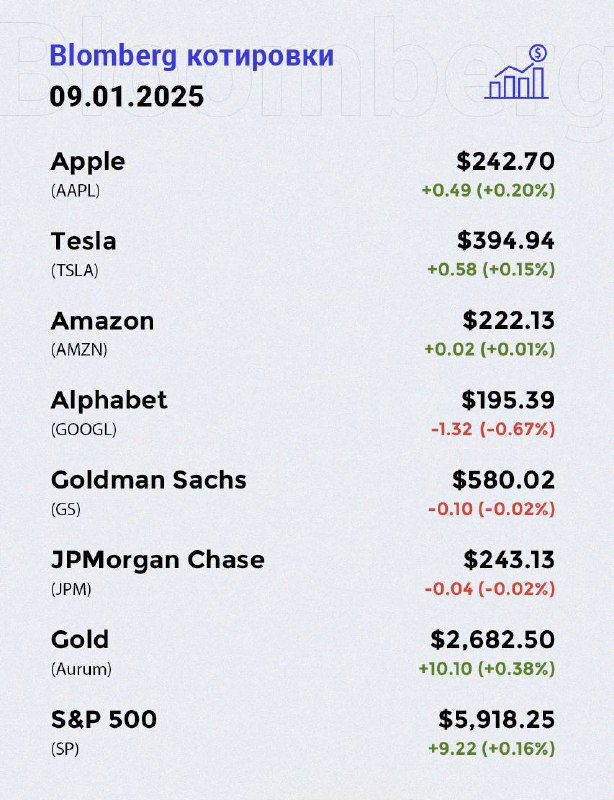Open the S&P 500 index entry
Image resolution: width=614 pixels, height=800 pixels.
click(303, 733)
